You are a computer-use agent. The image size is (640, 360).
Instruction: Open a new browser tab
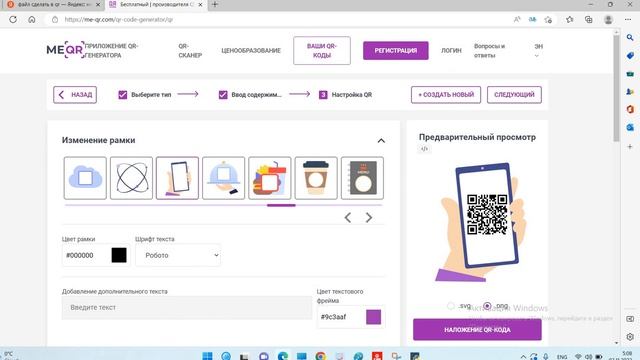[x=215, y=4]
